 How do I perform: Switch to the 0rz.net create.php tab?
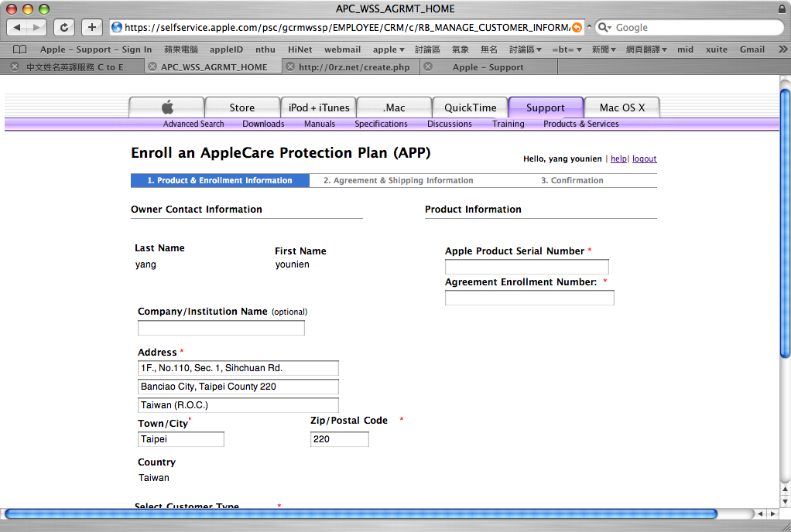[354, 67]
